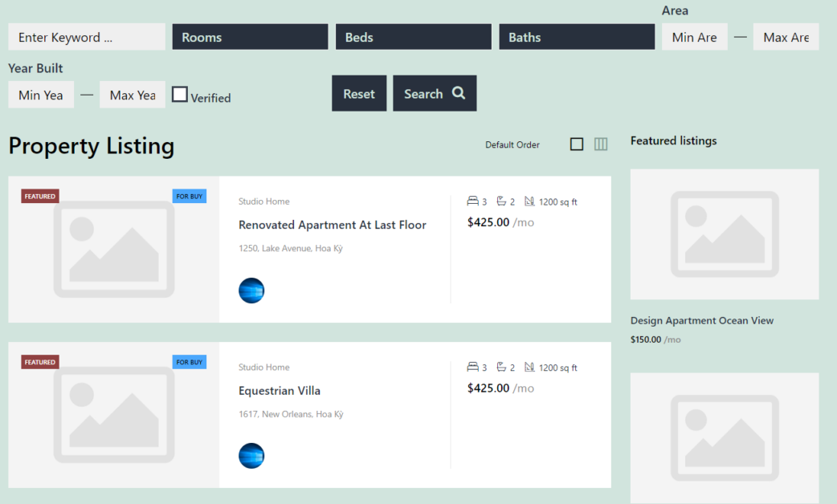Open the Beds dropdown

pos(414,37)
